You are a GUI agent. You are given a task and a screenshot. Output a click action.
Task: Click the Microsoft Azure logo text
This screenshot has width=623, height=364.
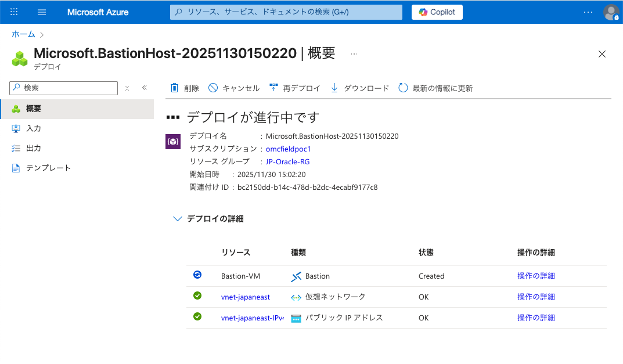[98, 12]
